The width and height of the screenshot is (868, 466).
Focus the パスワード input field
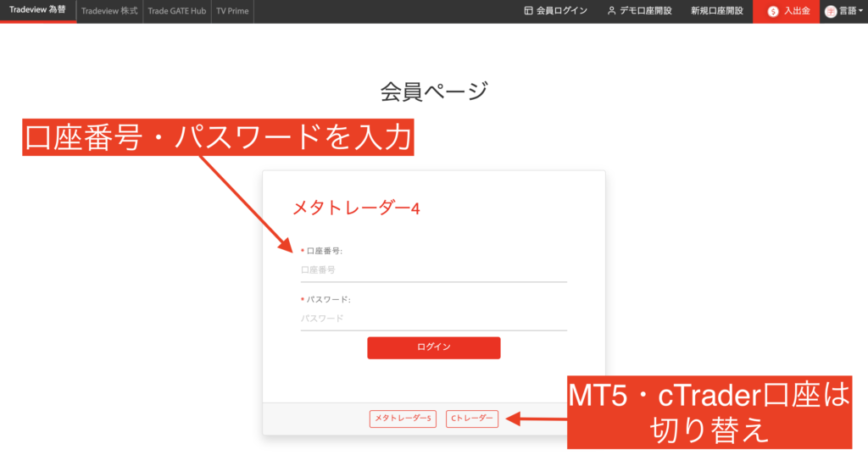433,319
